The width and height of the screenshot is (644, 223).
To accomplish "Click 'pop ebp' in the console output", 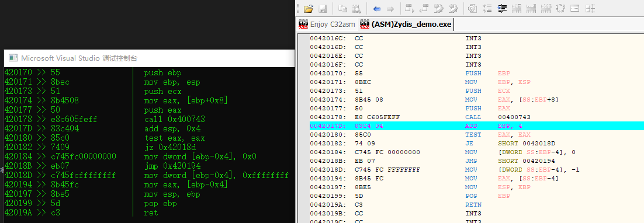I will point(160,203).
